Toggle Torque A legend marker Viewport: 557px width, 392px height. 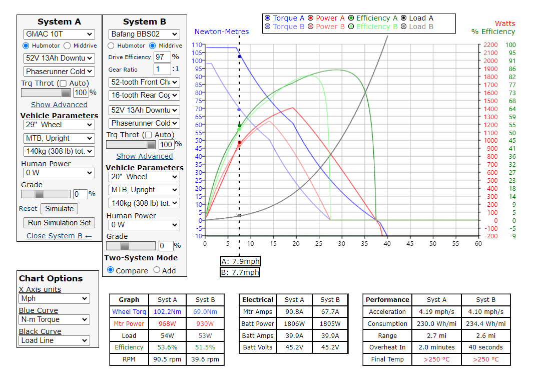point(268,18)
